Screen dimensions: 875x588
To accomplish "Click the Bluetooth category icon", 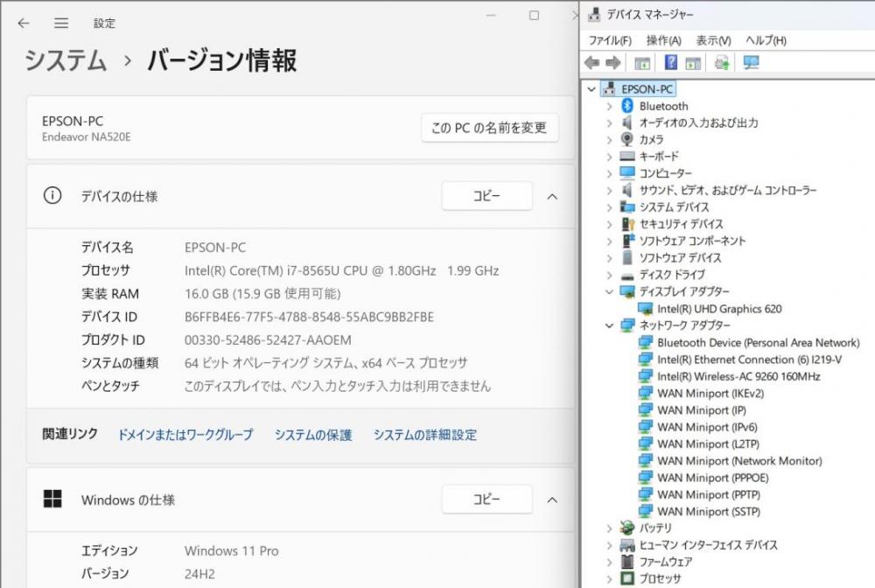I will (627, 106).
